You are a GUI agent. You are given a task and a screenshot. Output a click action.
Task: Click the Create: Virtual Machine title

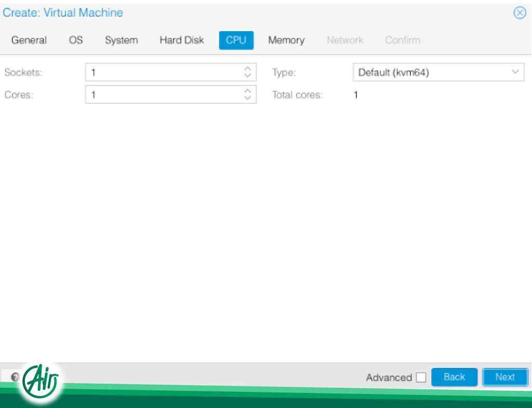63,12
